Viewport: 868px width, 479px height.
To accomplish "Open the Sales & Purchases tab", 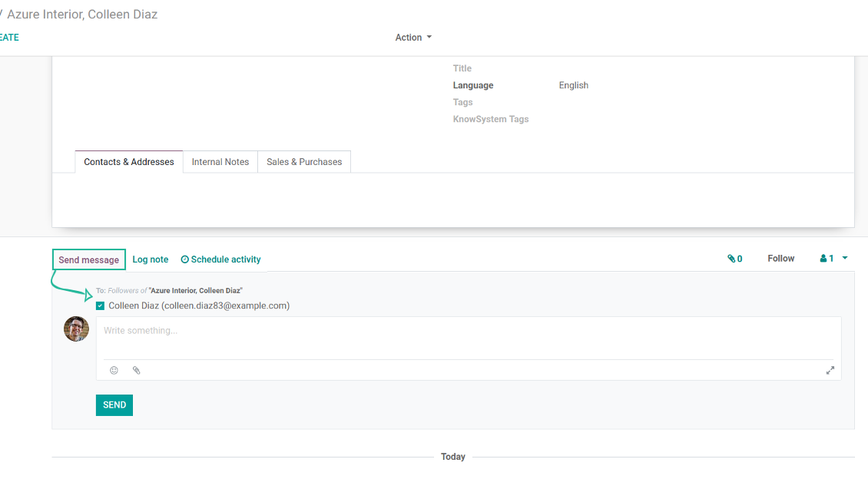I will 304,162.
